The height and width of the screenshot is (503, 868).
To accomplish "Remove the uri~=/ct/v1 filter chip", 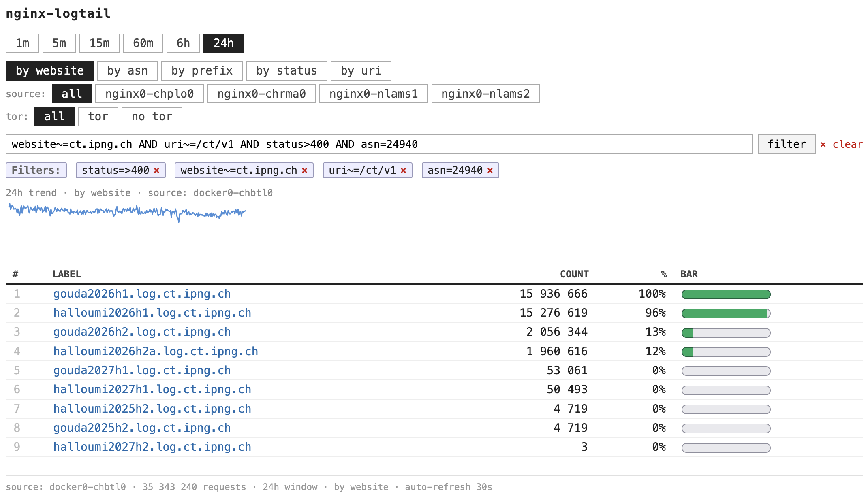I will pyautogui.click(x=403, y=170).
